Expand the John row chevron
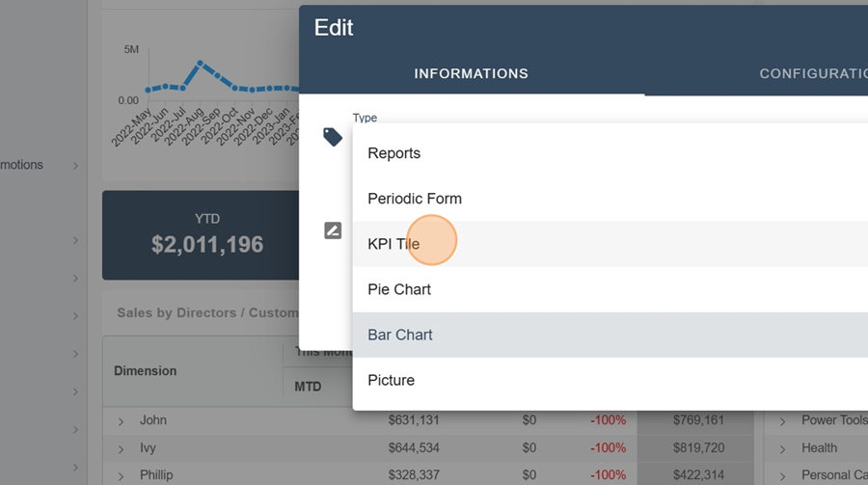The width and height of the screenshot is (868, 485). pos(122,421)
